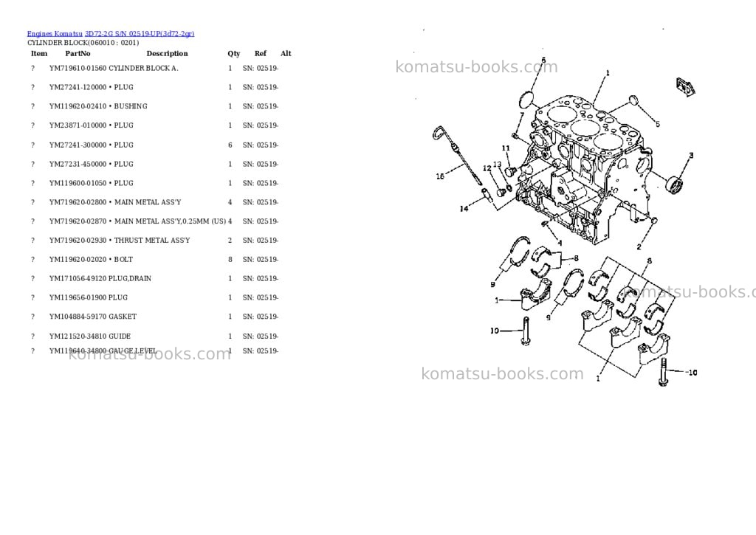Open the 3D72-2G S/N 02519-UP link
756x535 pixels.
[x=140, y=34]
